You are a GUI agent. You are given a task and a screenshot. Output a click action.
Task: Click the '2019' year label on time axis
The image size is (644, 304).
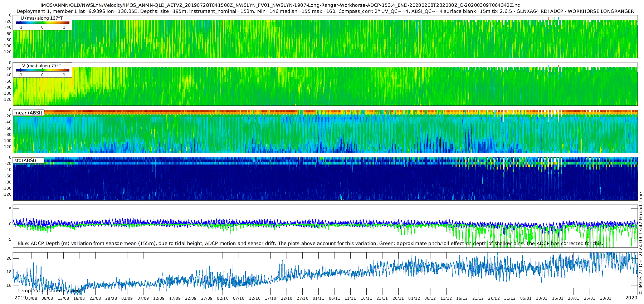[x=20, y=298]
